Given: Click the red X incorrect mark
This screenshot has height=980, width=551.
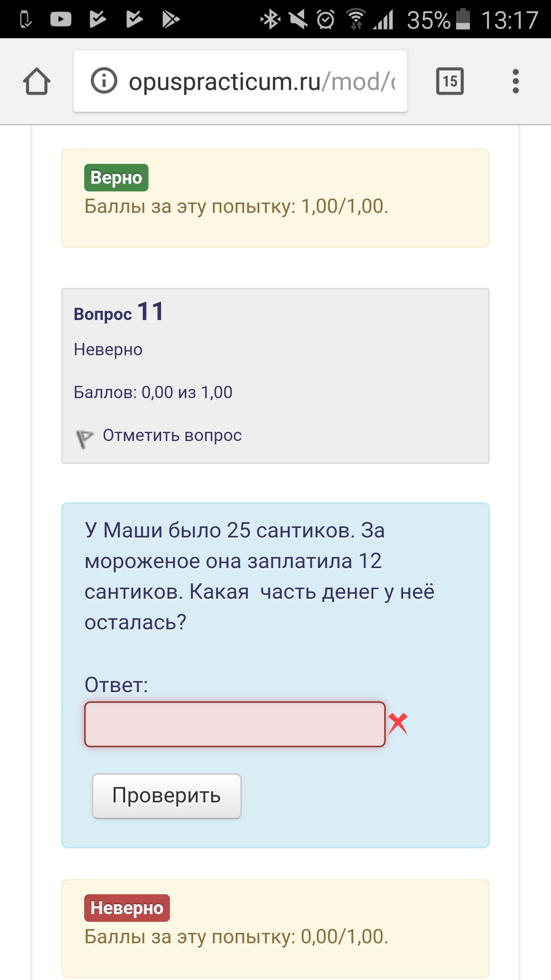Looking at the screenshot, I should [398, 724].
